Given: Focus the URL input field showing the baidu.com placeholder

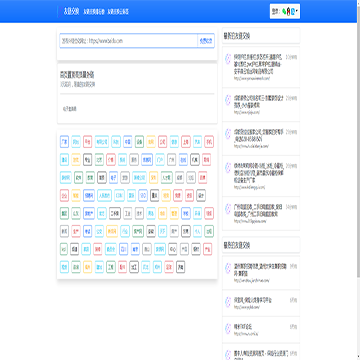Looking at the screenshot, I should 129,41.
